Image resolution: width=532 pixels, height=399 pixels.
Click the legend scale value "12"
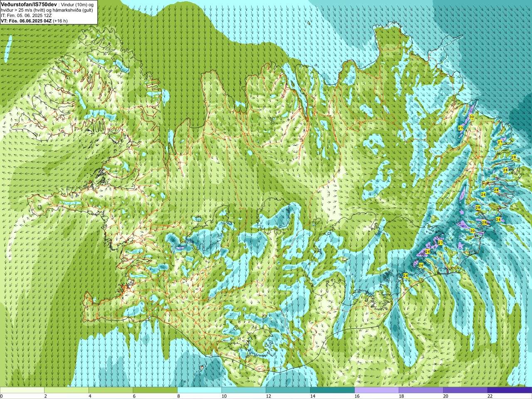coord(268,396)
